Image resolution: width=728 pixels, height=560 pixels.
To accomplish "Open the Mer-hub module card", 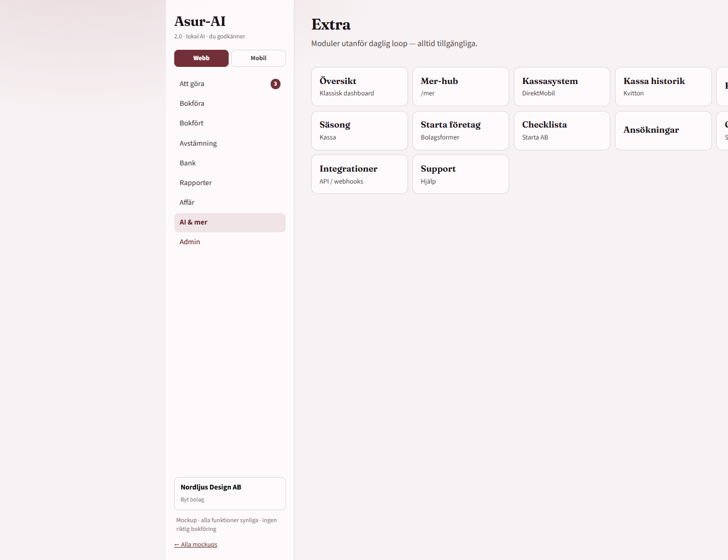I will [460, 87].
